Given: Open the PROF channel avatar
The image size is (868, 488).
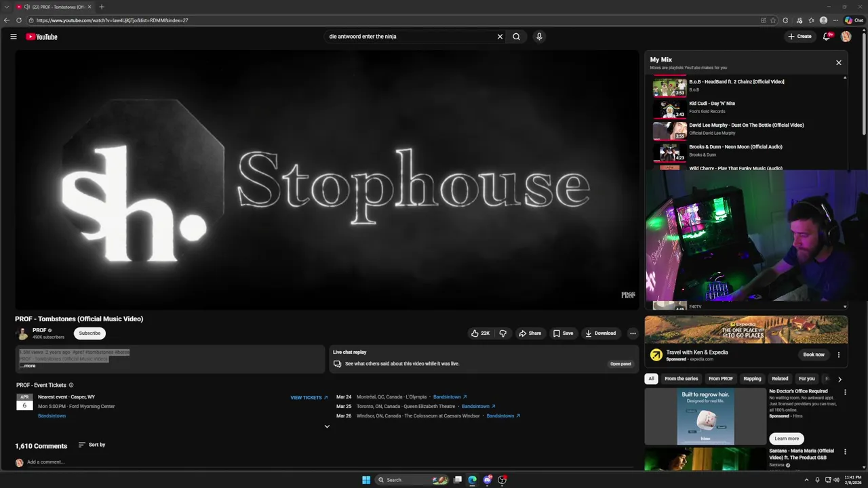Looking at the screenshot, I should [22, 333].
